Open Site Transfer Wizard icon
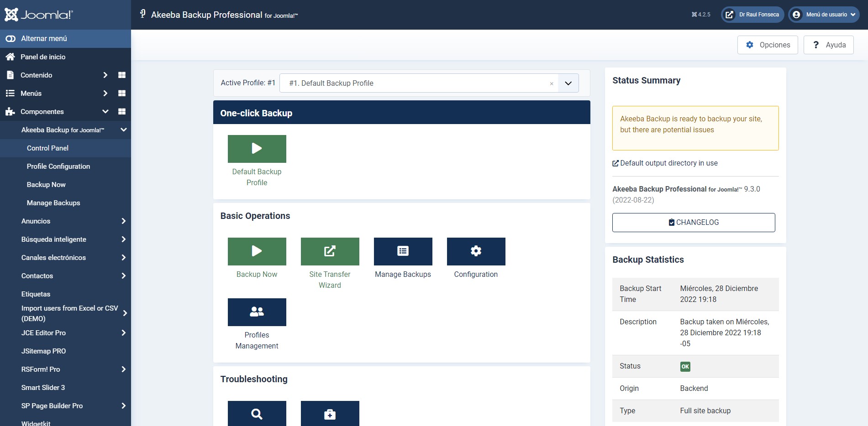This screenshot has width=868, height=426. 330,251
